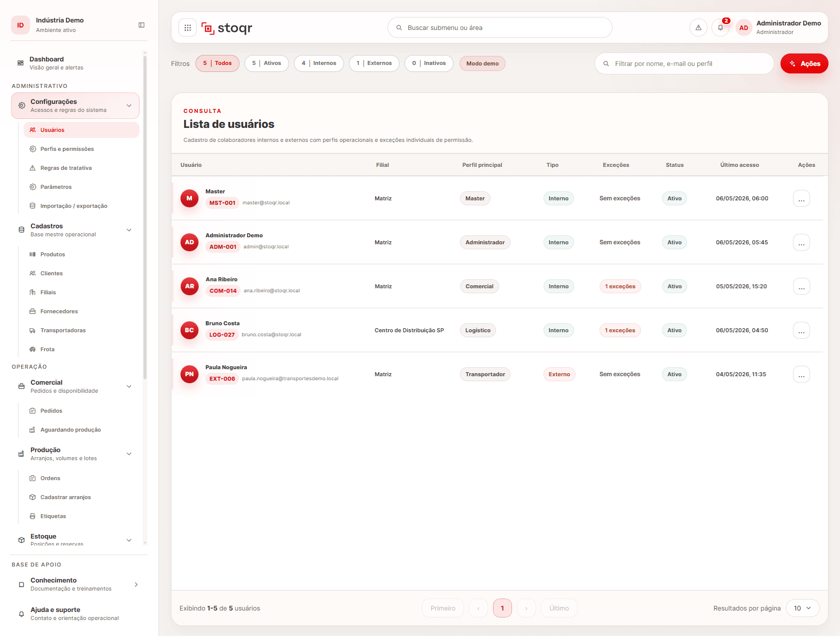Viewport: 840px width, 636px height.
Task: Open the apps grid menu icon
Action: tap(187, 28)
